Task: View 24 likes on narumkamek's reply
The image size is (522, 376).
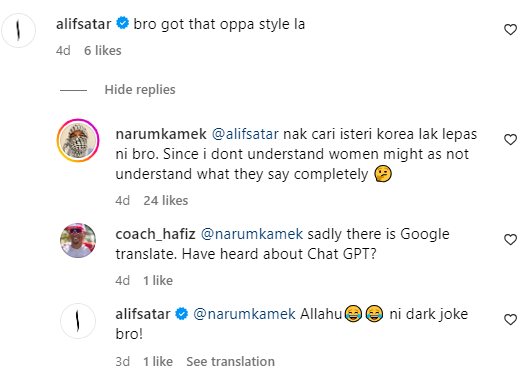Action: pos(166,201)
